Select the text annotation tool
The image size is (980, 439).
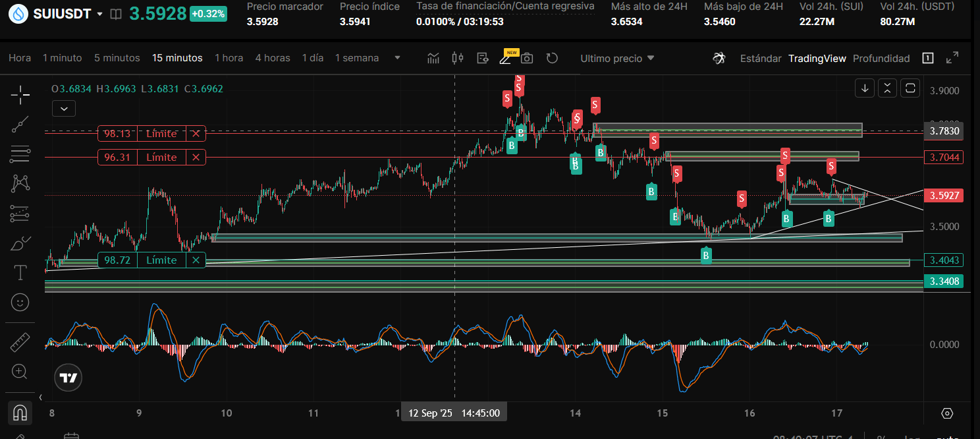click(20, 272)
